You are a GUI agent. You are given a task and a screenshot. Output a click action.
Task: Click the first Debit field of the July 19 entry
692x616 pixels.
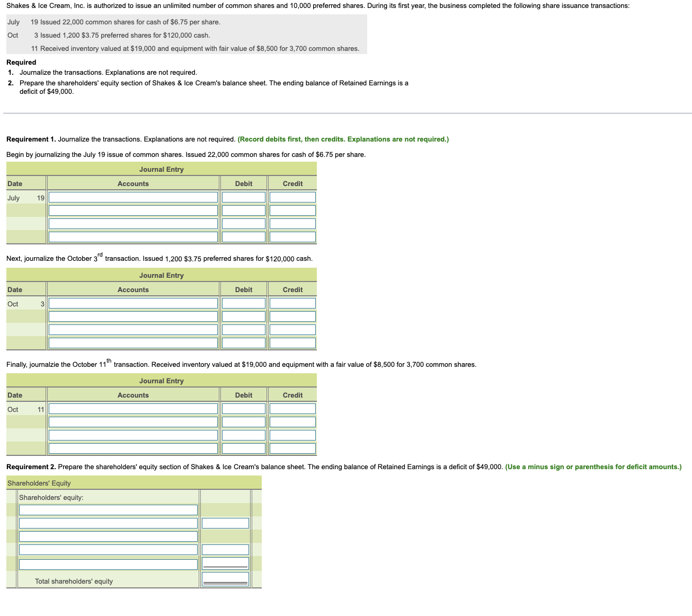point(243,197)
